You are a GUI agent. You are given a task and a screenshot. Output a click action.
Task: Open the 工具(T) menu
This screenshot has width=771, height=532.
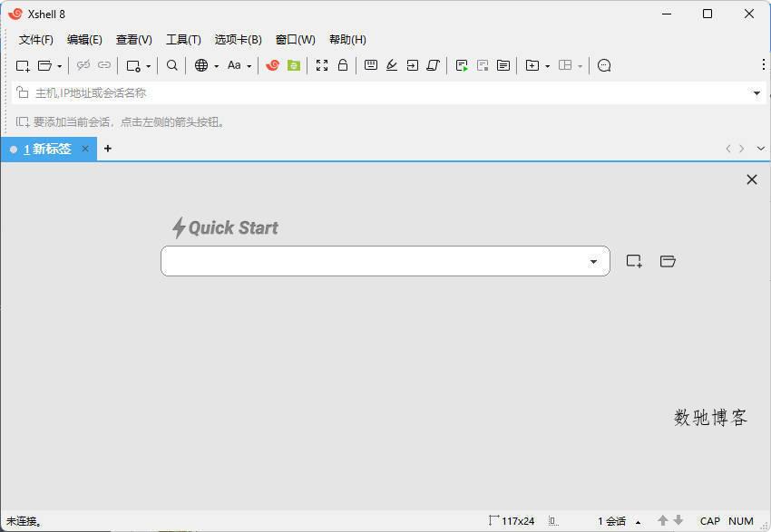(183, 39)
